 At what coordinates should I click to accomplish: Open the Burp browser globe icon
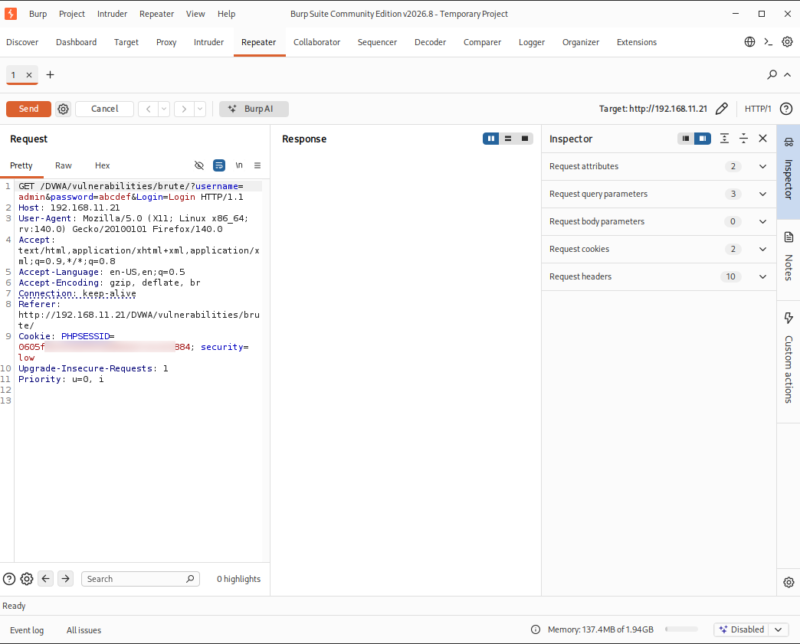[749, 42]
